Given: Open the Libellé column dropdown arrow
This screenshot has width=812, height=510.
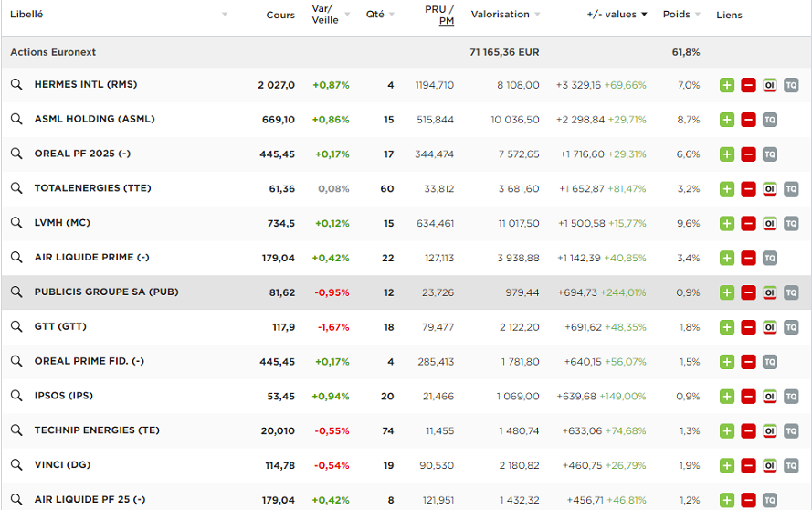Looking at the screenshot, I should tap(225, 15).
